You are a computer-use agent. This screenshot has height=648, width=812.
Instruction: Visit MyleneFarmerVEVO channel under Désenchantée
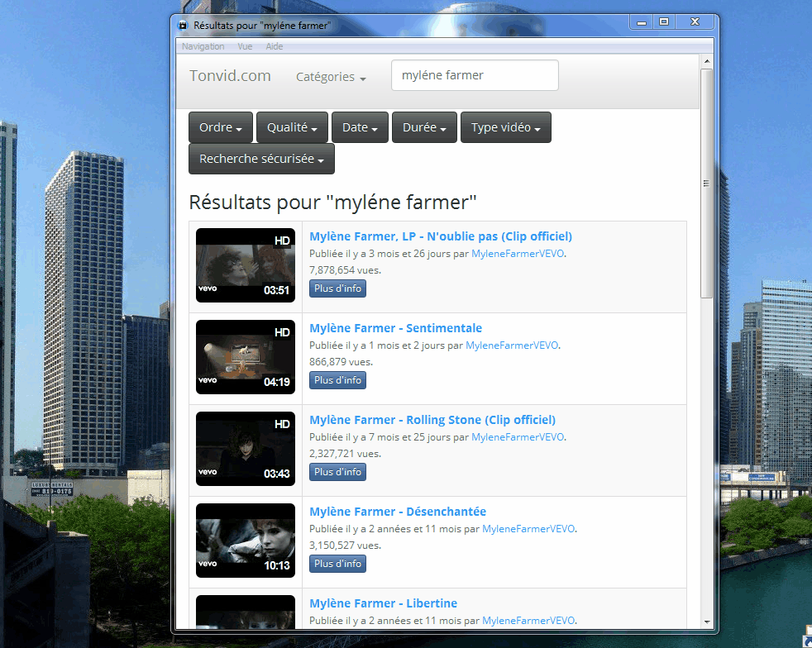[x=528, y=528]
